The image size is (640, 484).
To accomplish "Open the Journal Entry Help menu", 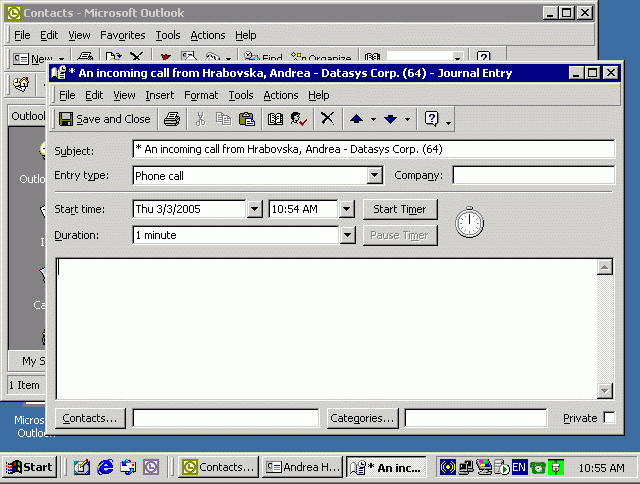I will click(x=318, y=95).
